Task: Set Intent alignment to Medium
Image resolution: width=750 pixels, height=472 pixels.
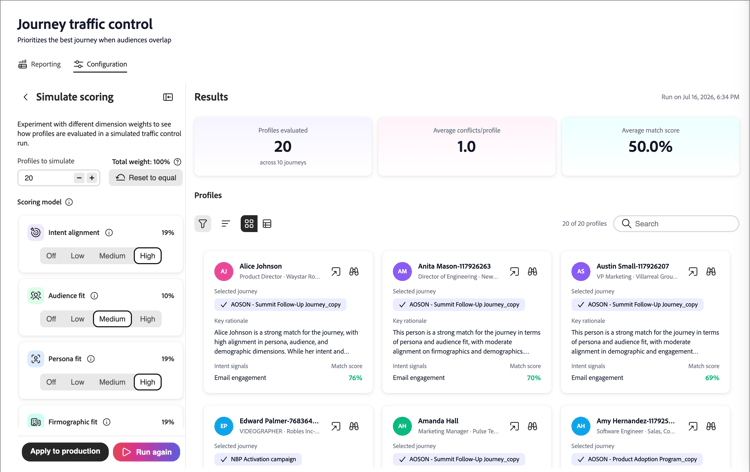Action: point(112,256)
